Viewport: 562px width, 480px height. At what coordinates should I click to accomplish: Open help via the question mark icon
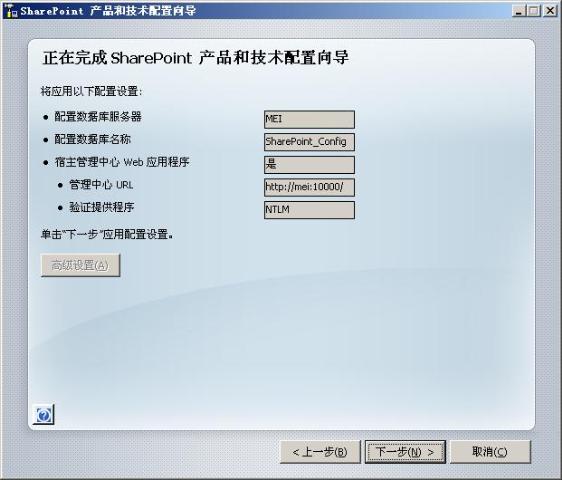click(x=43, y=415)
